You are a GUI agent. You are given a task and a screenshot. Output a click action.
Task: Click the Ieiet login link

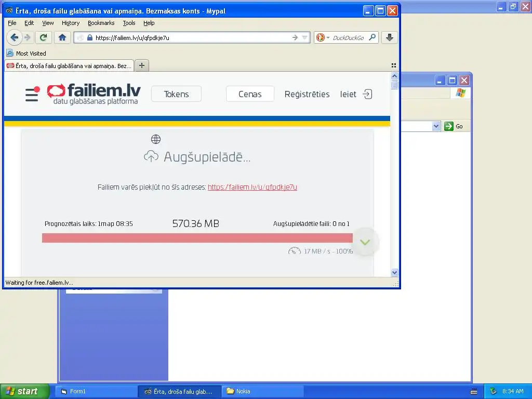click(x=348, y=94)
